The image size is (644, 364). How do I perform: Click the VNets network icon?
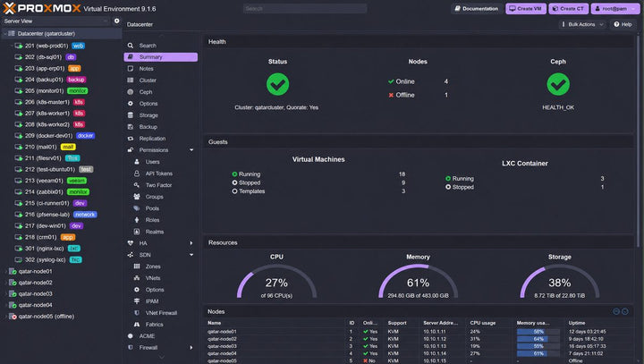click(x=137, y=278)
